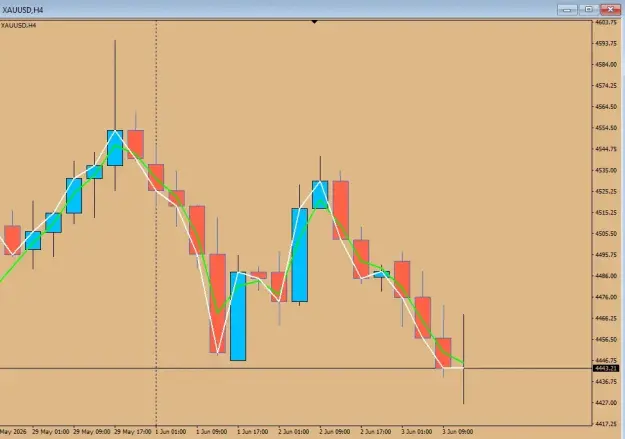Click the 4584.00 price scale label
This screenshot has width=625, height=439.
(606, 65)
